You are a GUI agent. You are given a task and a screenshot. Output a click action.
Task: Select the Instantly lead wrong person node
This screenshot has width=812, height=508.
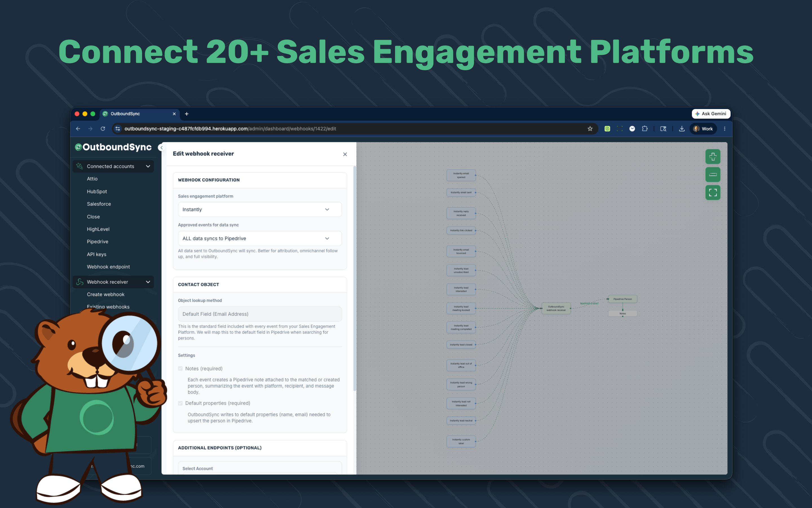[x=461, y=384]
